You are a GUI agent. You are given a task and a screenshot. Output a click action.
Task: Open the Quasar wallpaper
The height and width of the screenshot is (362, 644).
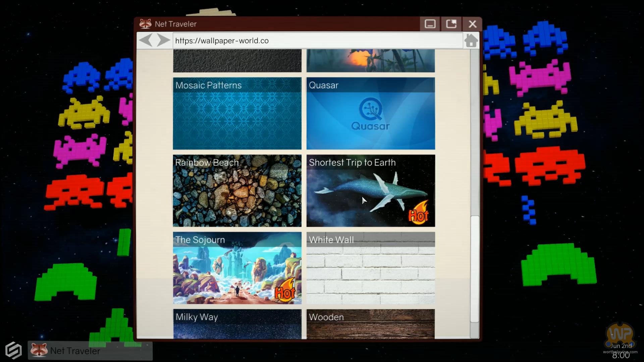[370, 114]
